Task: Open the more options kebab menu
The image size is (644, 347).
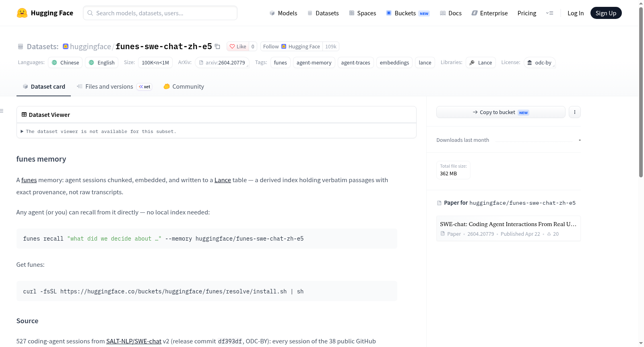Action: coord(575,112)
